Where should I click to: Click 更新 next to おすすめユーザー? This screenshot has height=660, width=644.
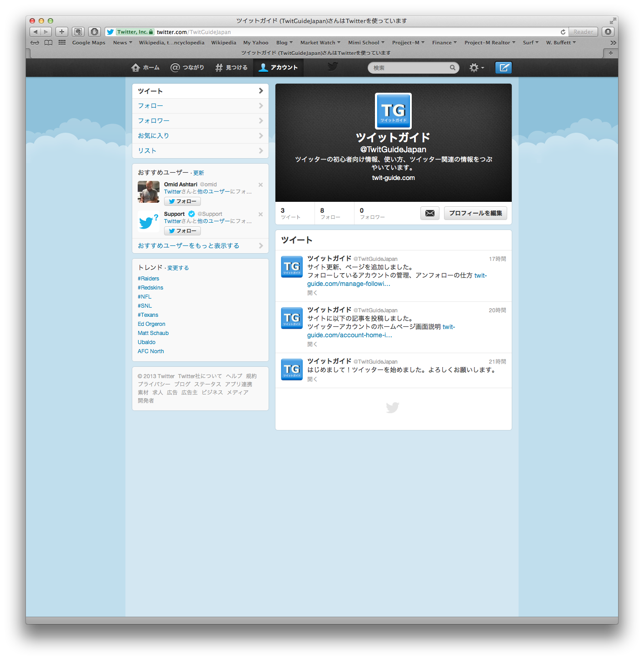pos(199,173)
